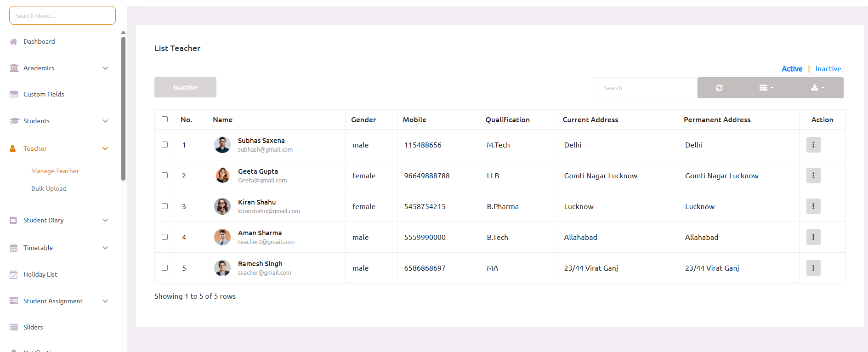Open the export download dropdown icon

[817, 88]
